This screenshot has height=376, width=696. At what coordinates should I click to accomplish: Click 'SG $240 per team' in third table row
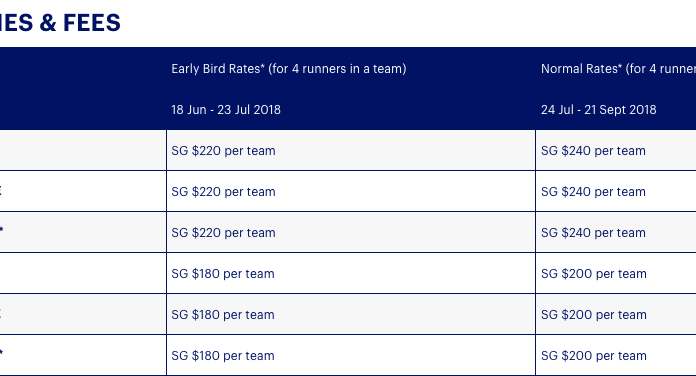click(x=593, y=233)
